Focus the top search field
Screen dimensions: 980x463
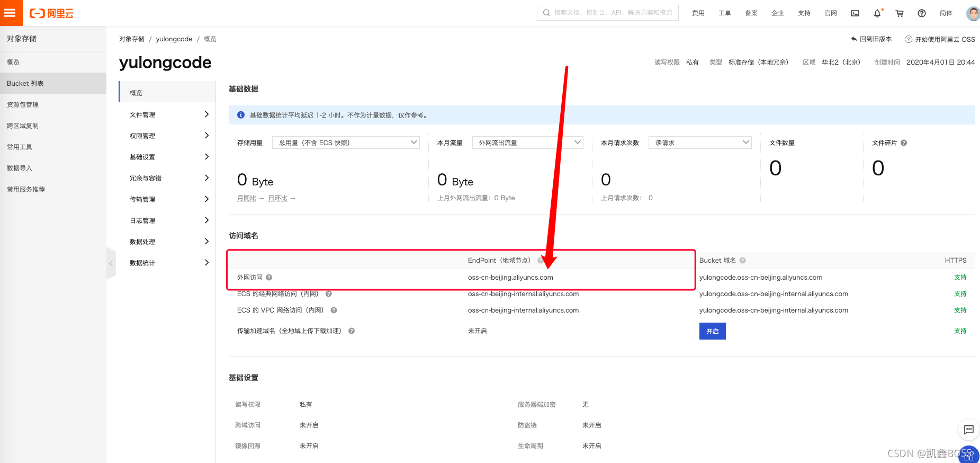tap(608, 13)
